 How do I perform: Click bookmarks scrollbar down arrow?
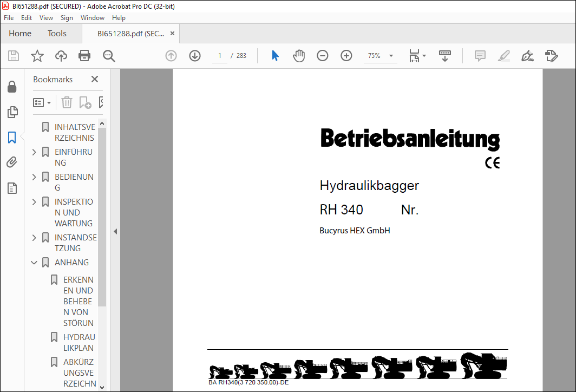[x=102, y=387]
